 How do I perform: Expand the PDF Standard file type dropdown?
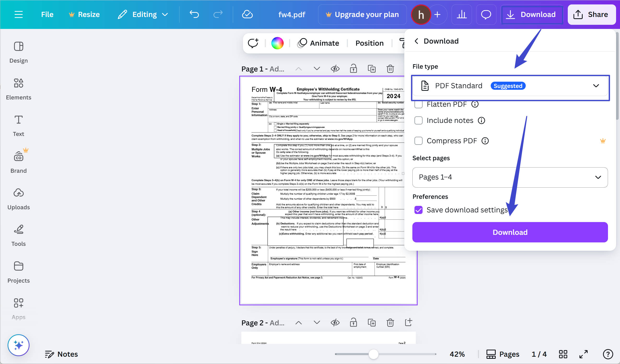510,86
